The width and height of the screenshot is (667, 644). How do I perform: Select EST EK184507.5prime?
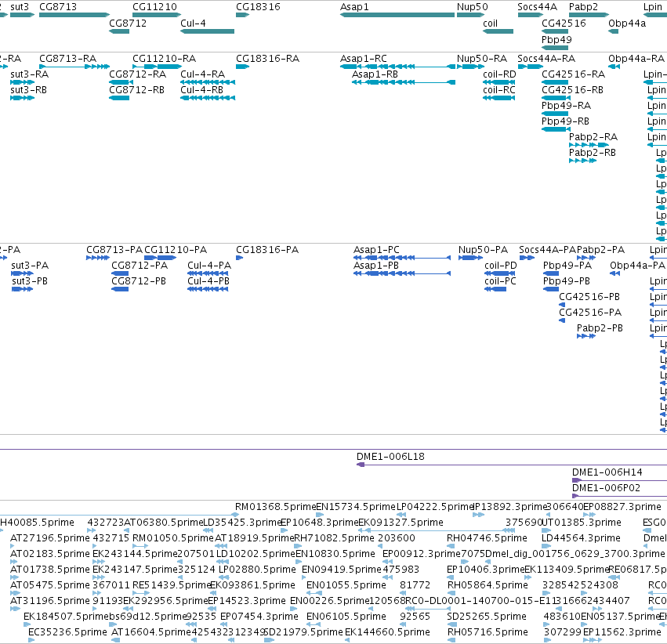[x=66, y=617]
